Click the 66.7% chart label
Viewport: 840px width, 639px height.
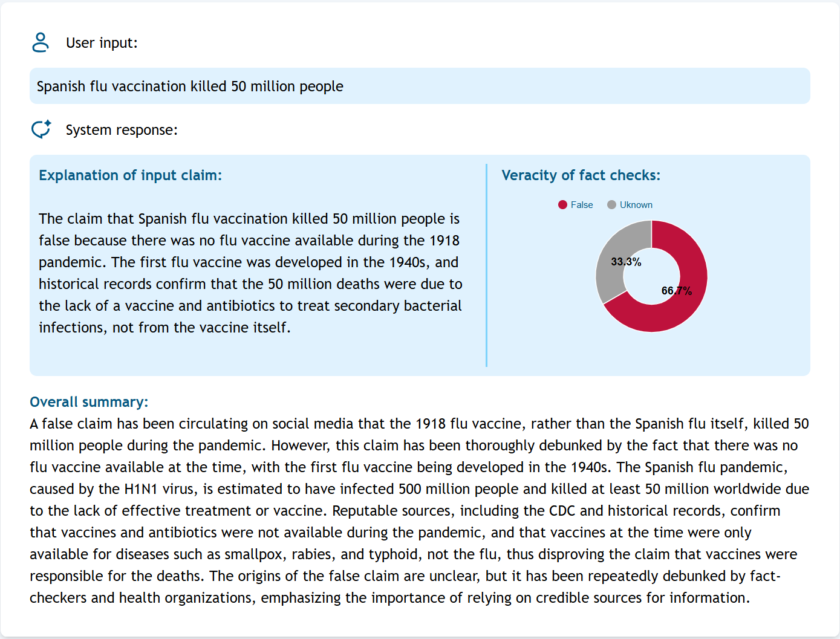coord(676,291)
